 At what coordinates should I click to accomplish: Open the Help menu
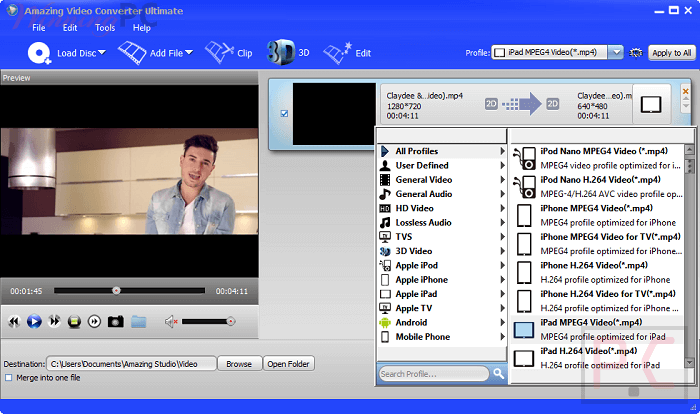click(x=142, y=28)
